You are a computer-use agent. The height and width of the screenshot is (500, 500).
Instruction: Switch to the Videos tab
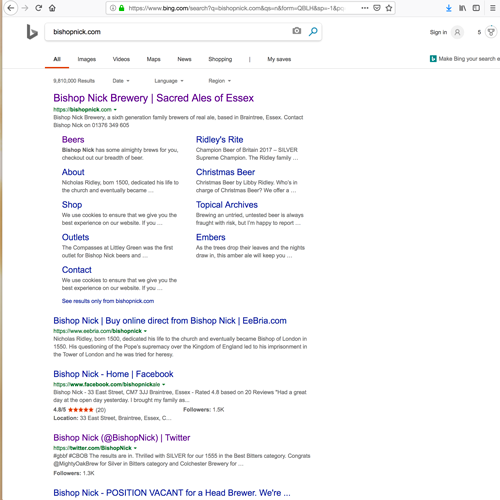121,59
